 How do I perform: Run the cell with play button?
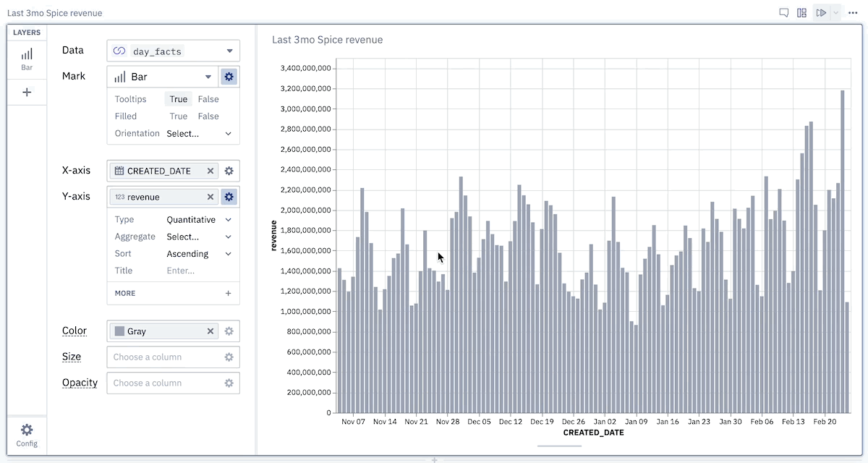click(821, 13)
